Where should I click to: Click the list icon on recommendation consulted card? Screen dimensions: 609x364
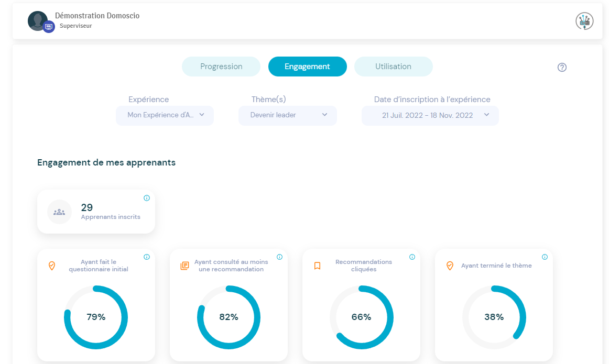[184, 266]
